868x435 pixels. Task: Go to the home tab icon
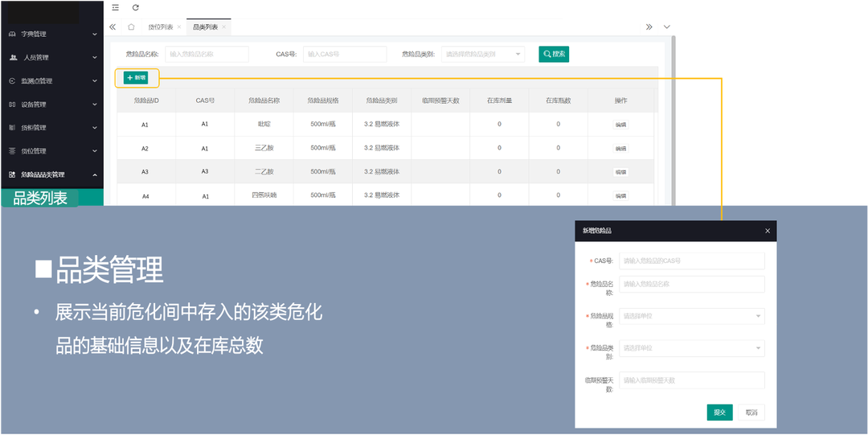[131, 27]
